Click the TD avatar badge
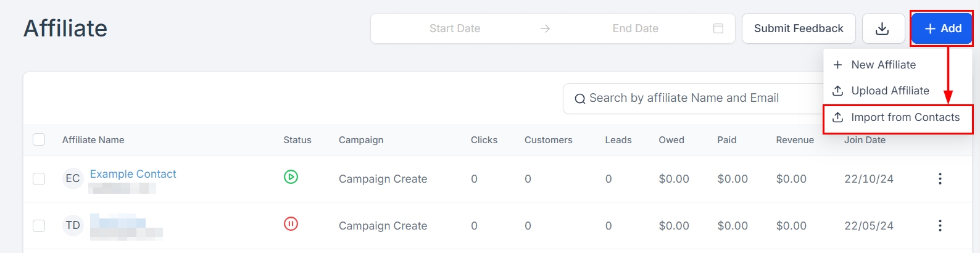The height and width of the screenshot is (253, 980). click(x=73, y=225)
